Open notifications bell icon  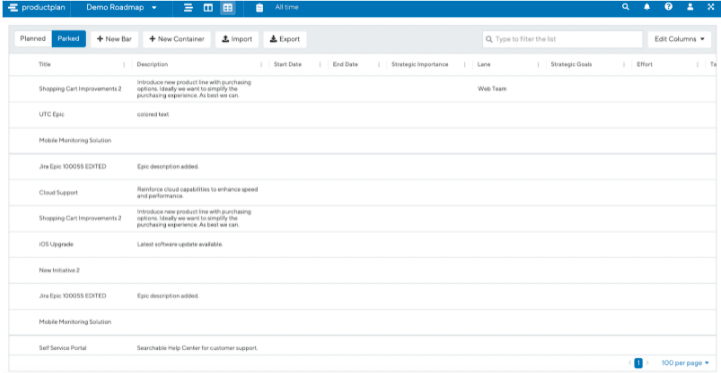647,7
